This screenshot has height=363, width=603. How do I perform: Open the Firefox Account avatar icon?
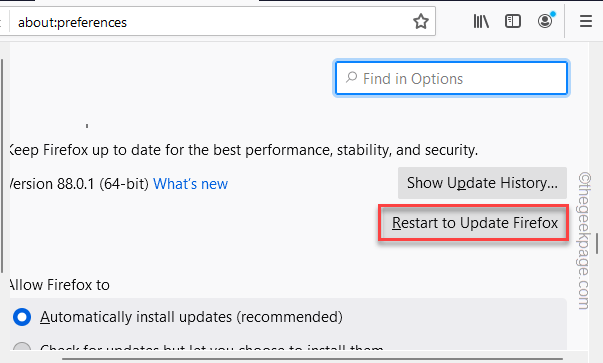click(545, 21)
